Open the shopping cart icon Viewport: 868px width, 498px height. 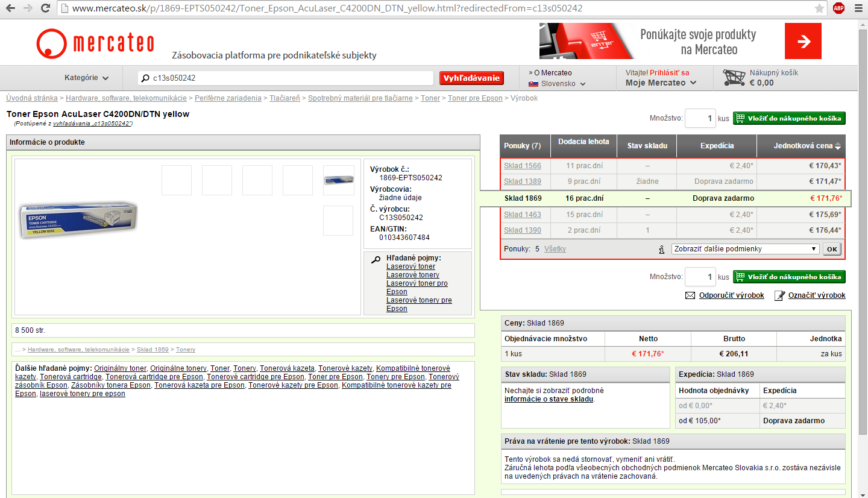coord(733,77)
